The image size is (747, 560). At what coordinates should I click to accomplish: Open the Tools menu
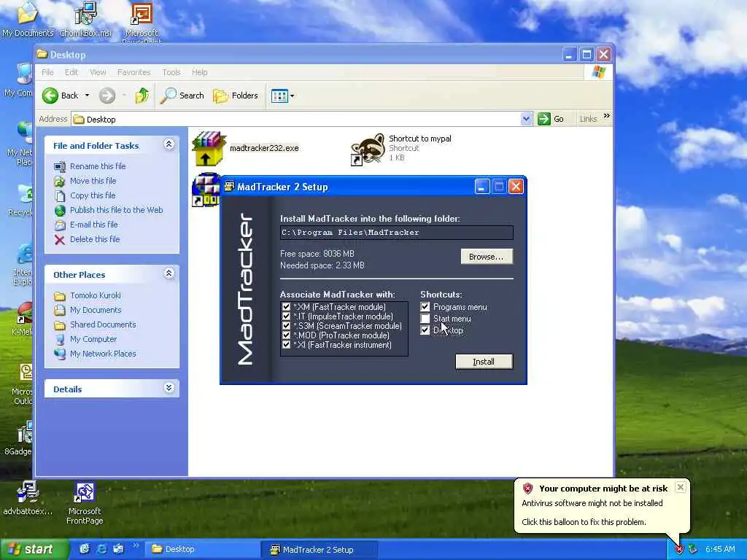point(171,72)
